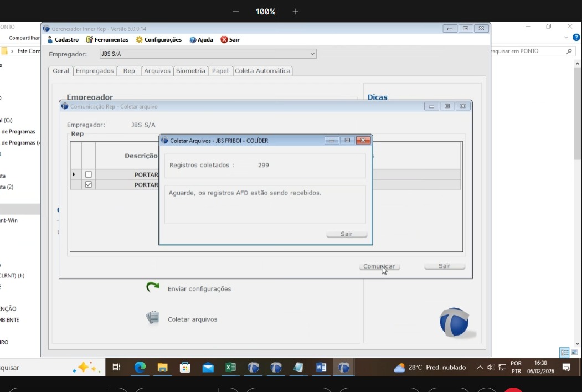Switch to the Biometria tab

(x=190, y=71)
